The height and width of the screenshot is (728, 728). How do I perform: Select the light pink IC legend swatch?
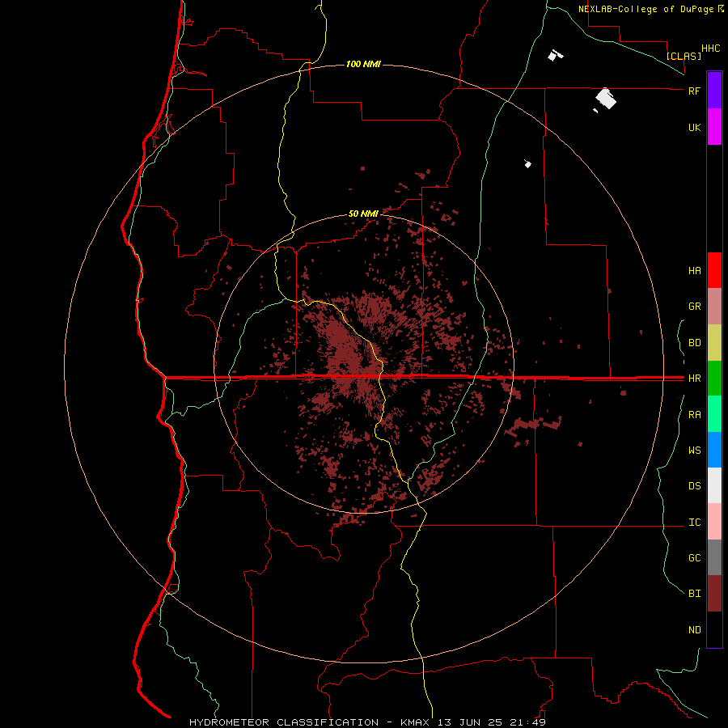714,522
